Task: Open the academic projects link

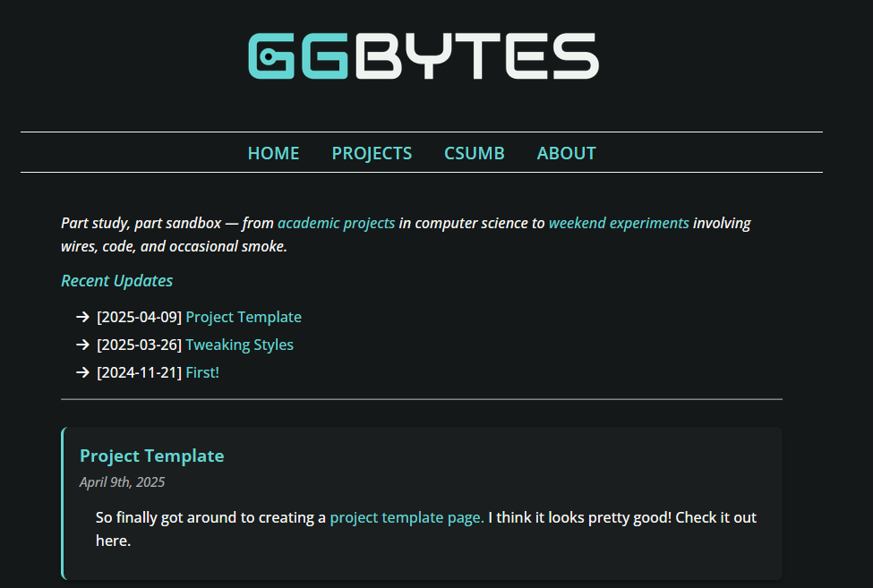Action: pyautogui.click(x=337, y=223)
